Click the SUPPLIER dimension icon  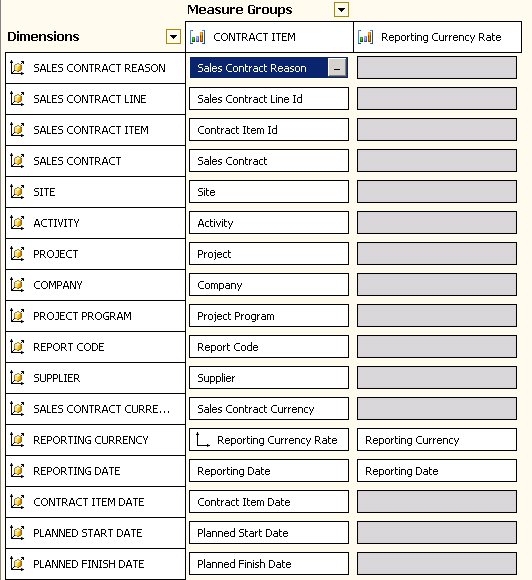point(17,378)
